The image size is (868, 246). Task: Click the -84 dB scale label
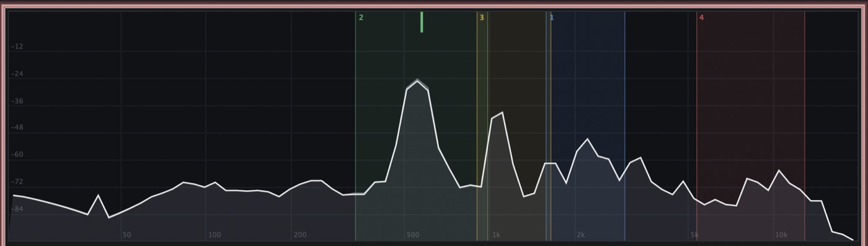pos(17,209)
